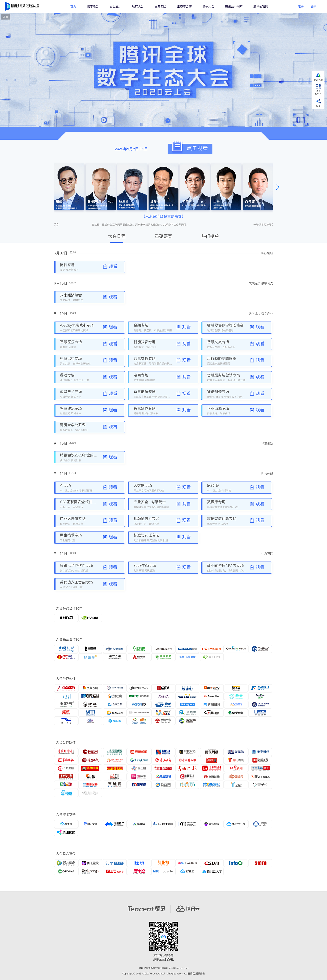Open the Airwallex partner logo

pyautogui.click(x=212, y=696)
